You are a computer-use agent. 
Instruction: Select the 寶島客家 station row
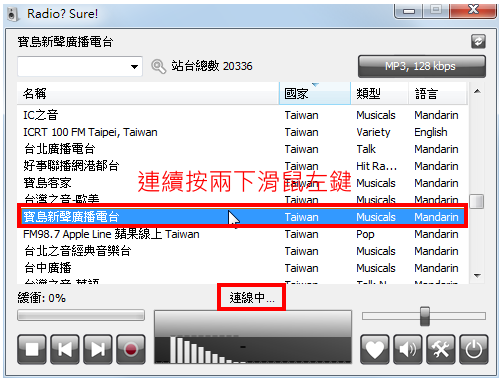point(242,183)
